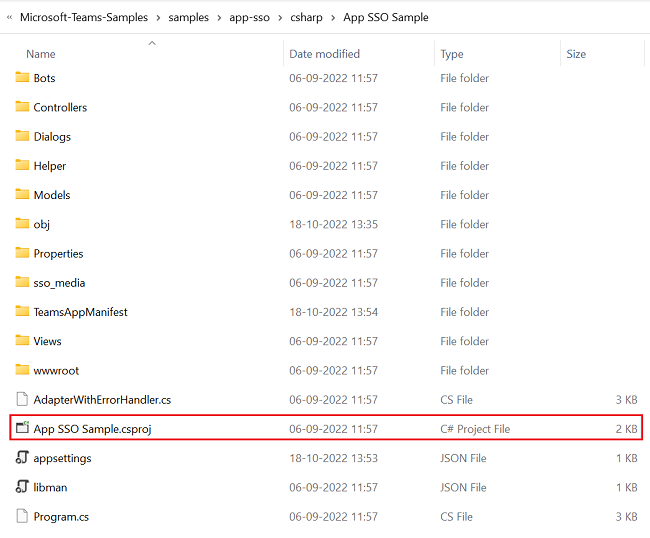650x538 pixels.
Task: Click the sso_media folder icon
Action: pyautogui.click(x=22, y=282)
